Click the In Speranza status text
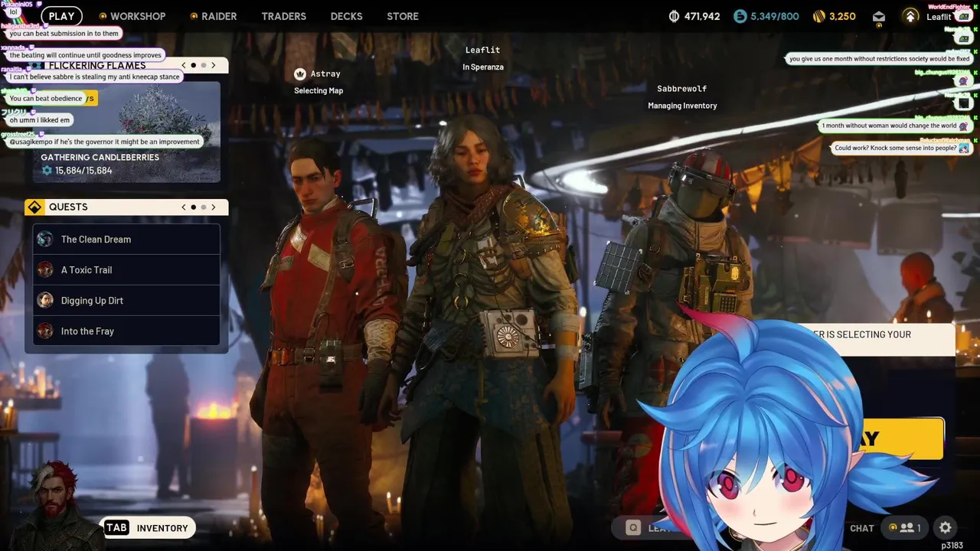The width and height of the screenshot is (980, 551). point(482,67)
